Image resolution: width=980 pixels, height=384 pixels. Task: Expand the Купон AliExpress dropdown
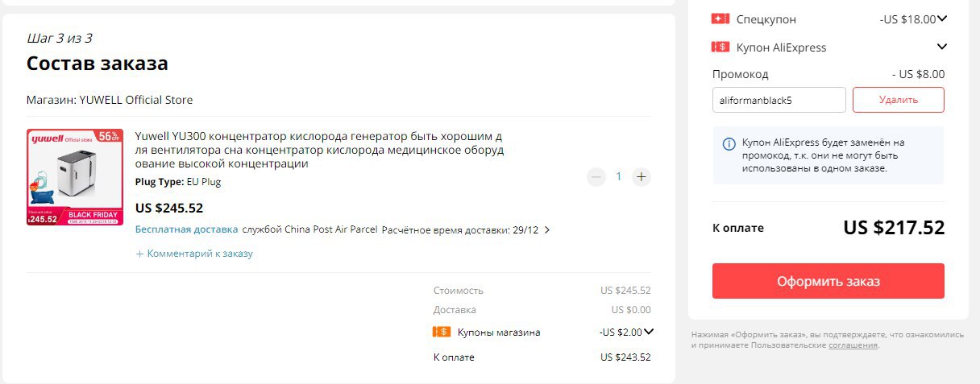pyautogui.click(x=942, y=47)
